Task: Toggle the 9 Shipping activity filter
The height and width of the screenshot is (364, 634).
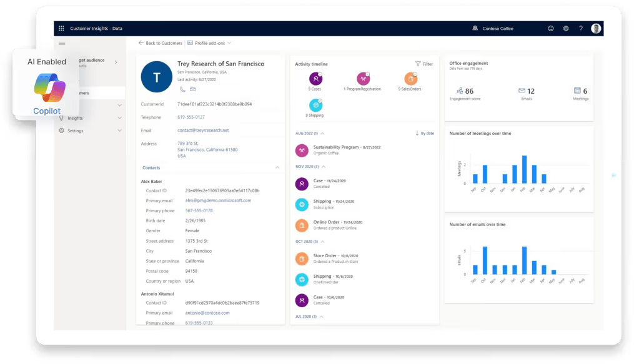Action: point(316,106)
